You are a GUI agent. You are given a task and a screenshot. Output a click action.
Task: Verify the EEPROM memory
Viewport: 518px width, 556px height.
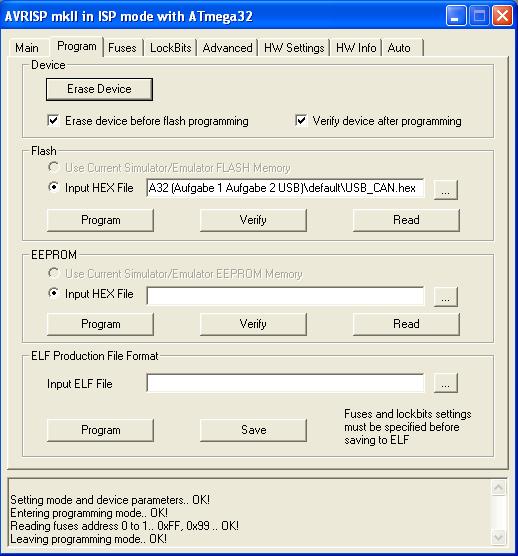coord(253,324)
